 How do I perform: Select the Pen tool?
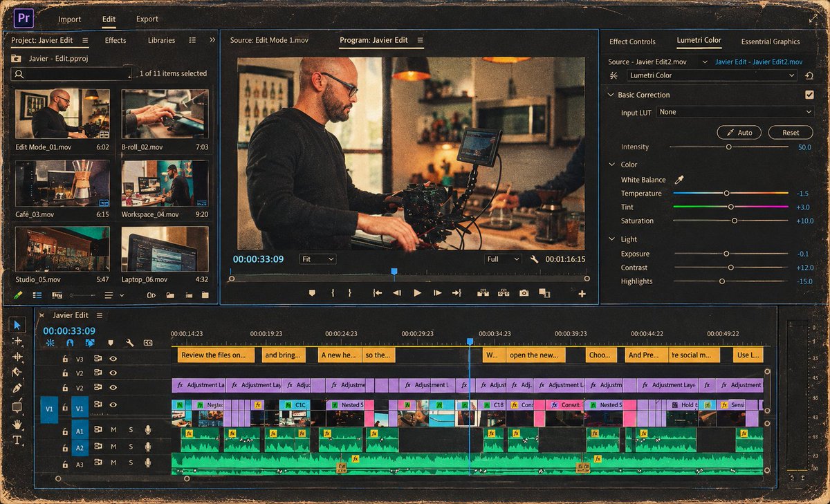18,389
